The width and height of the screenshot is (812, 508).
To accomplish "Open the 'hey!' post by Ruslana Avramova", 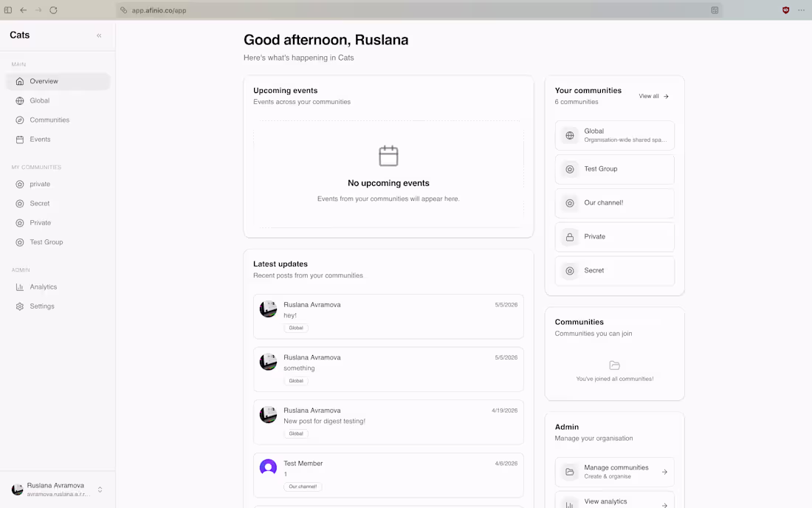I will point(388,317).
